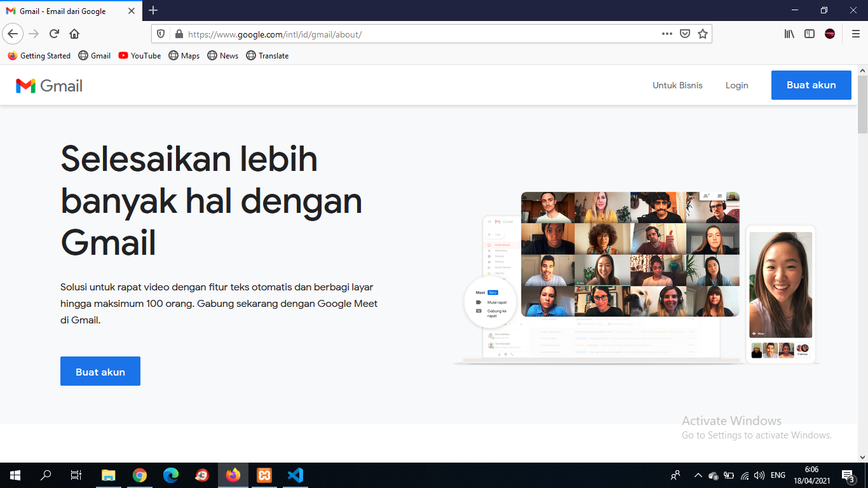The image size is (868, 488).
Task: Open Getting Started bookmark
Action: (x=39, y=56)
